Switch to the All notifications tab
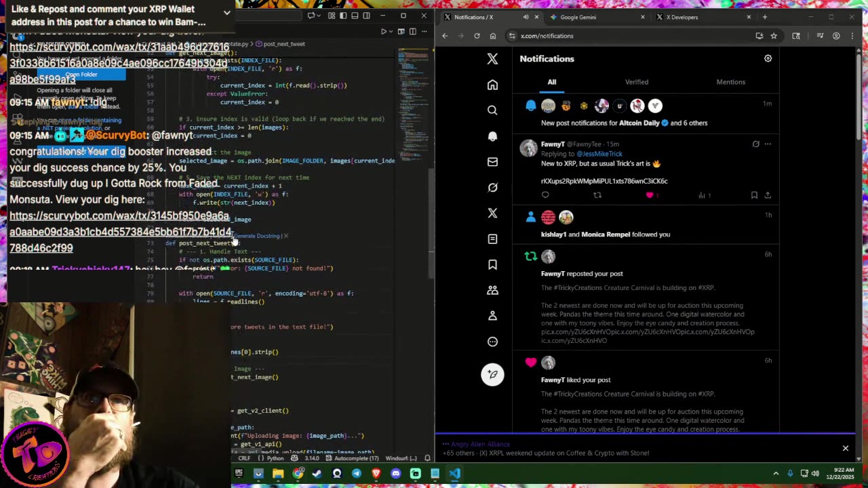Viewport: 868px width, 488px height. (x=552, y=82)
